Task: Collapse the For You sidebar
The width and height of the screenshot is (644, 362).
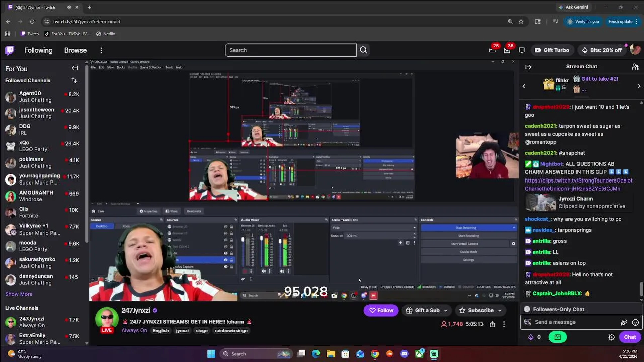Action: coord(75,68)
